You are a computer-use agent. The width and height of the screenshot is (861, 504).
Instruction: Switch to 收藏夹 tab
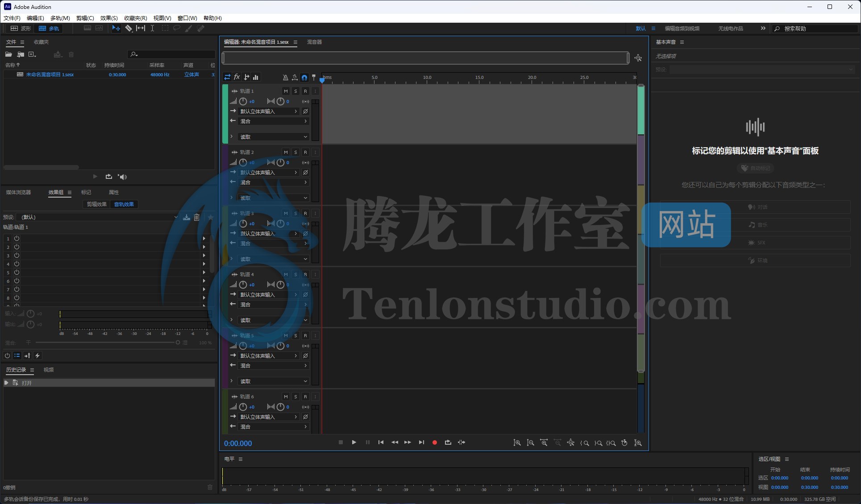point(41,42)
